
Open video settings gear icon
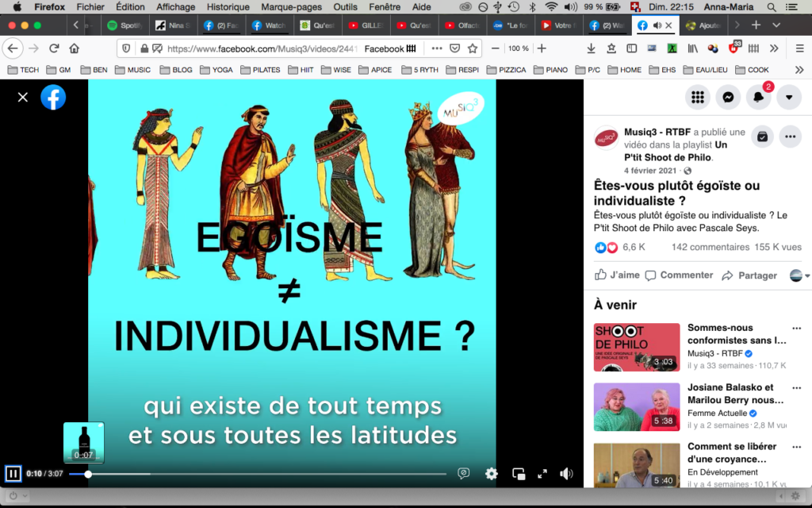(492, 474)
